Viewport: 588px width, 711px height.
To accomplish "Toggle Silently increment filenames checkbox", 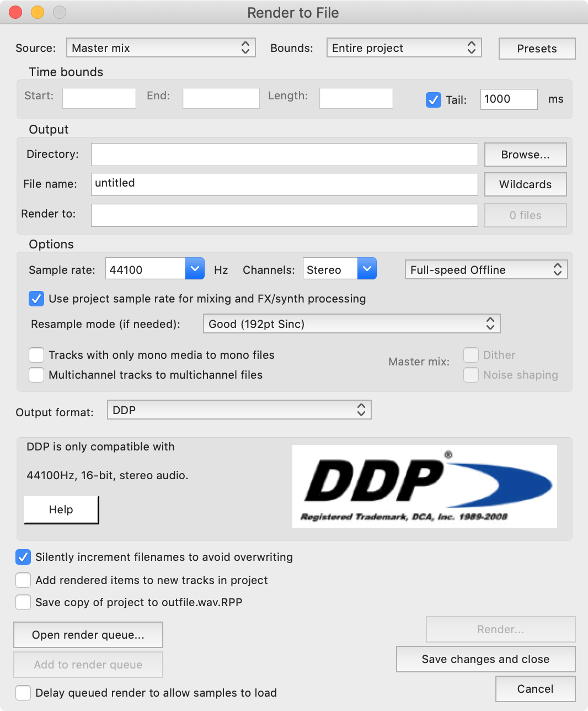I will (x=23, y=557).
